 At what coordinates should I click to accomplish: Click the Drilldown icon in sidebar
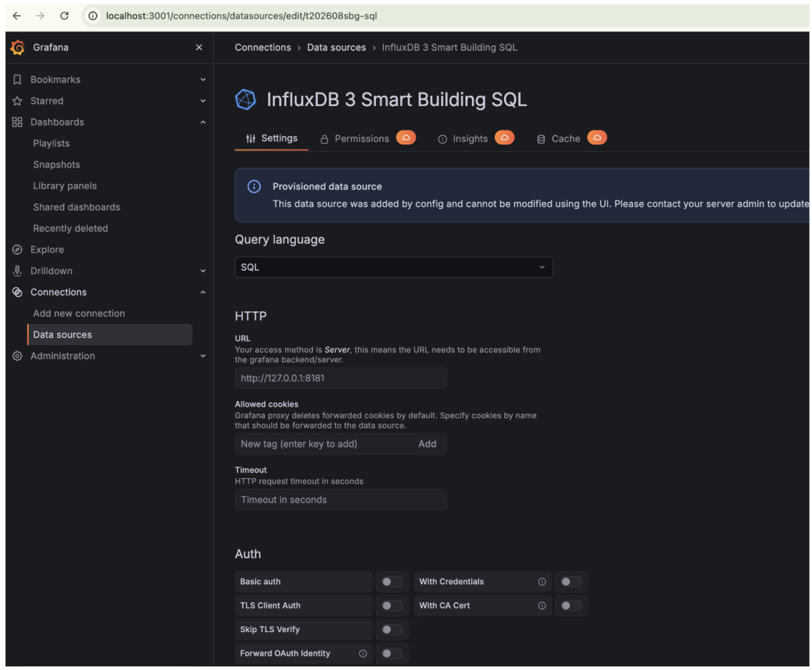coord(17,271)
